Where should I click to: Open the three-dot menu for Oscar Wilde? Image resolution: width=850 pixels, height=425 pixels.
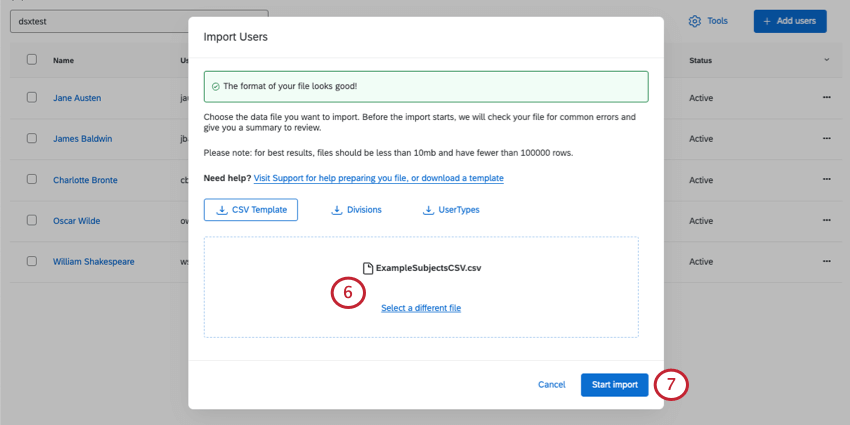tap(827, 221)
